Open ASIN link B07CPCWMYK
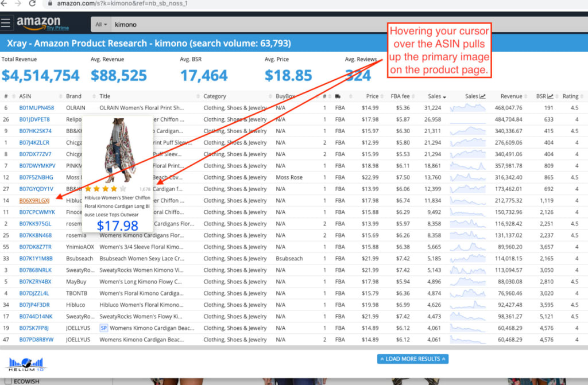Viewport: 588px width, 385px height. click(x=37, y=212)
